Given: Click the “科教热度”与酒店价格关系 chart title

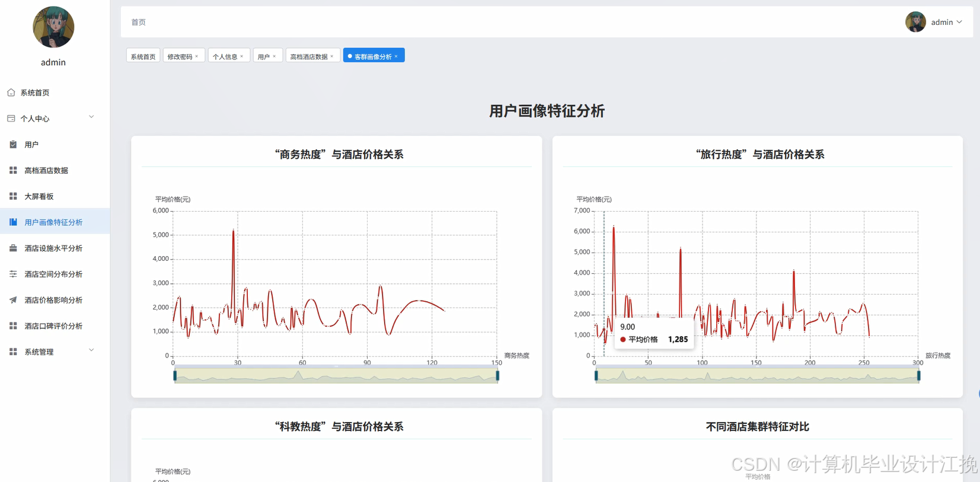Looking at the screenshot, I should 339,426.
